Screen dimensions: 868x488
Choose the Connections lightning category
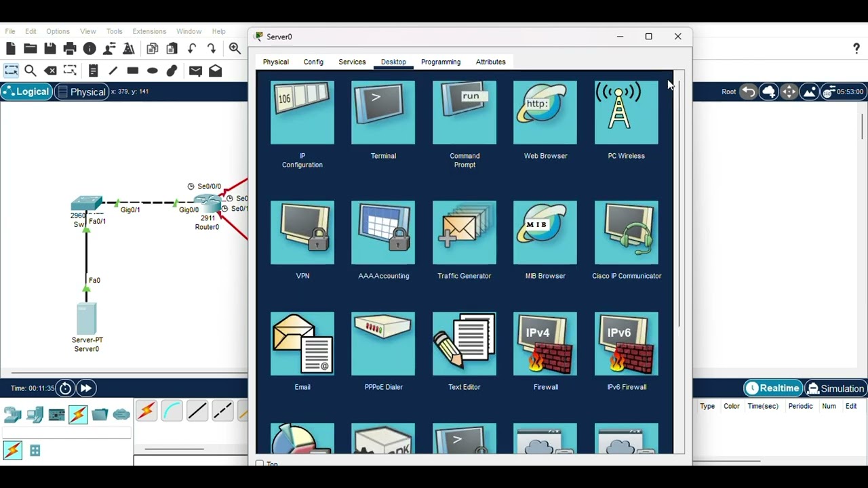78,414
